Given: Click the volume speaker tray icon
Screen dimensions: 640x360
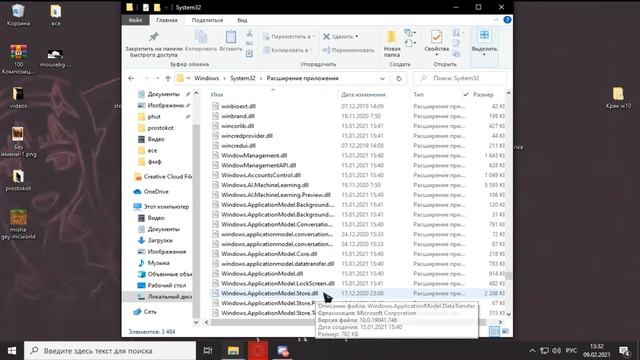Looking at the screenshot, I should pos(556,351).
